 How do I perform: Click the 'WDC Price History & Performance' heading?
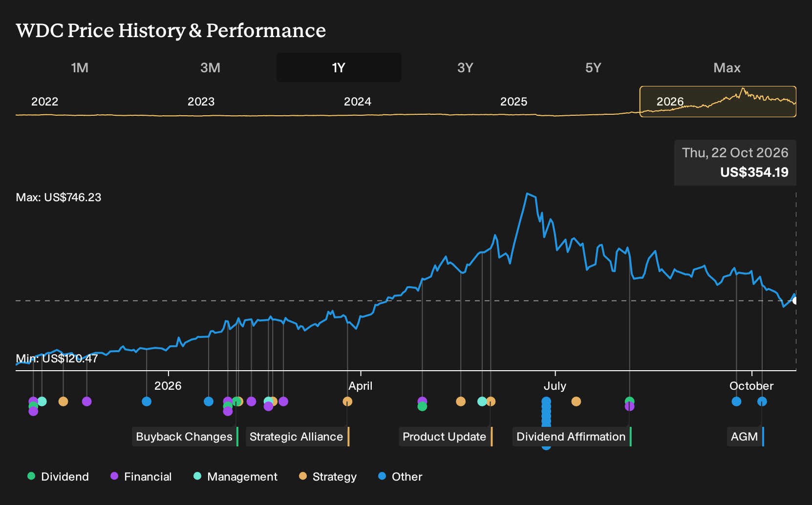171,30
